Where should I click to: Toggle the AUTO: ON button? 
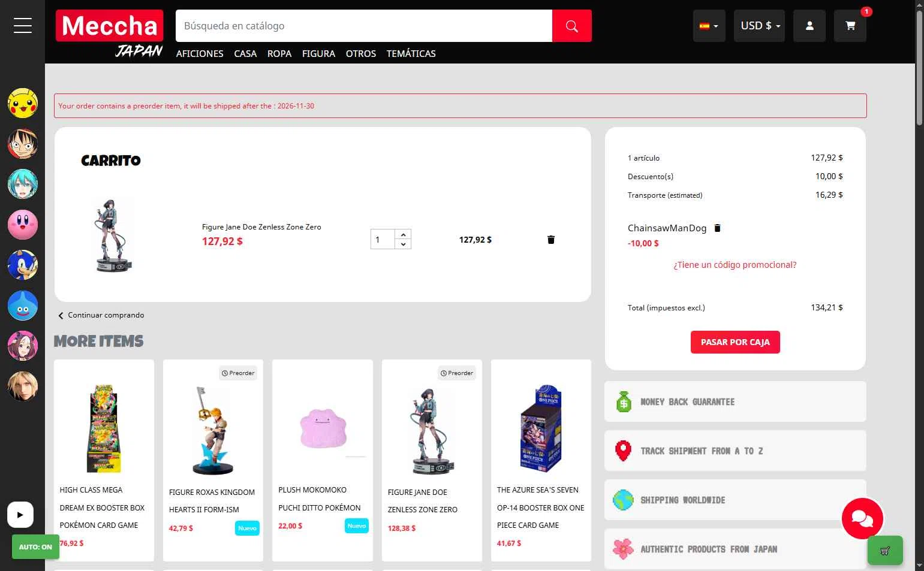point(35,547)
